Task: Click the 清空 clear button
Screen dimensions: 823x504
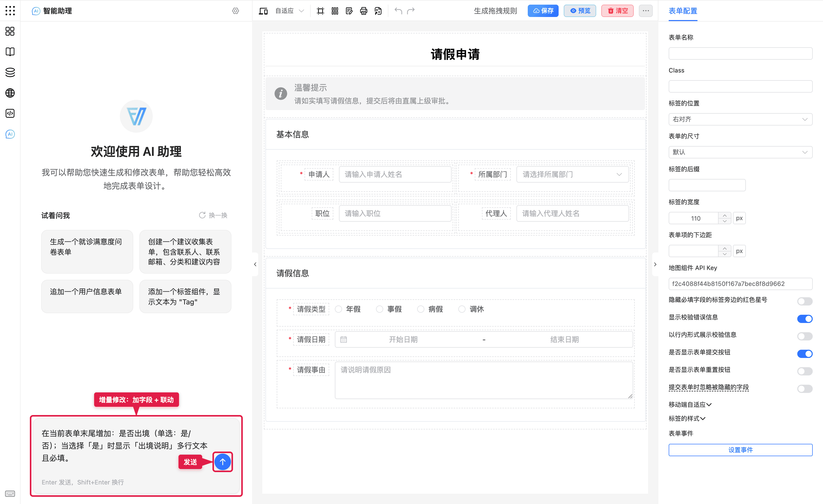Action: click(617, 11)
